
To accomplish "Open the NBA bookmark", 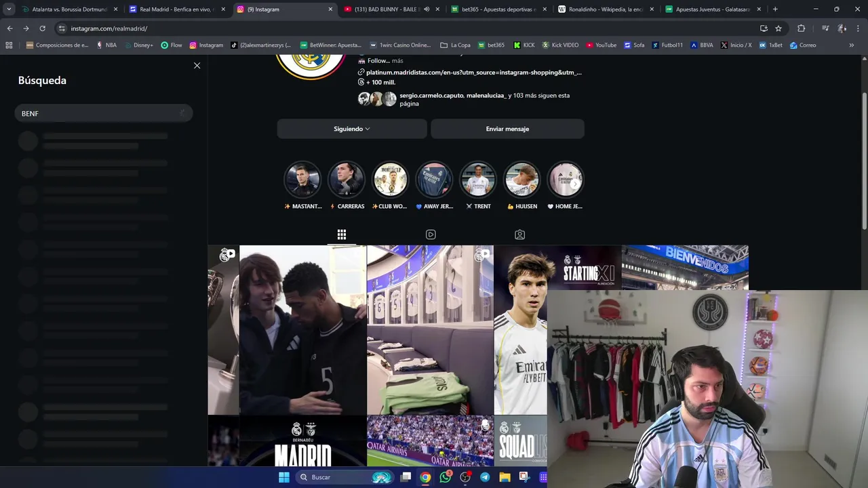I will tap(106, 45).
